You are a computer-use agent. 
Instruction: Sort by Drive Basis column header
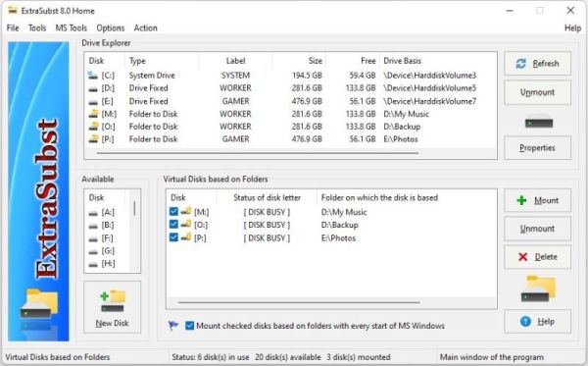point(402,61)
